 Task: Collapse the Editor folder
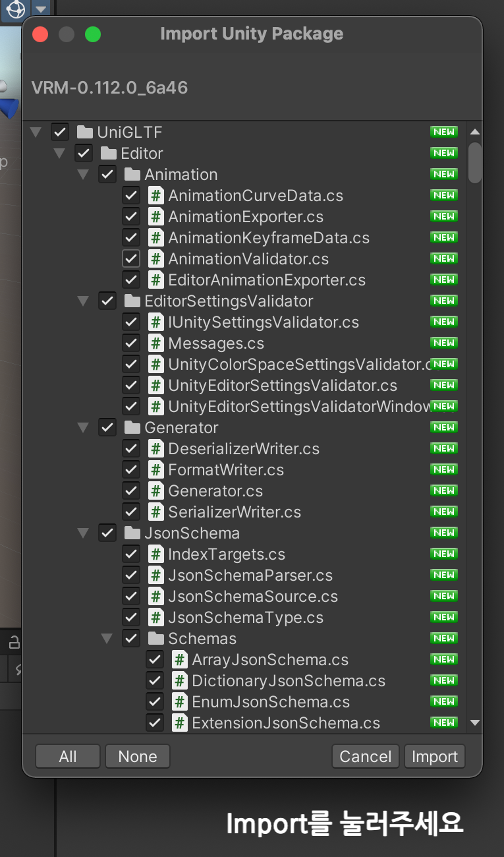coord(59,154)
